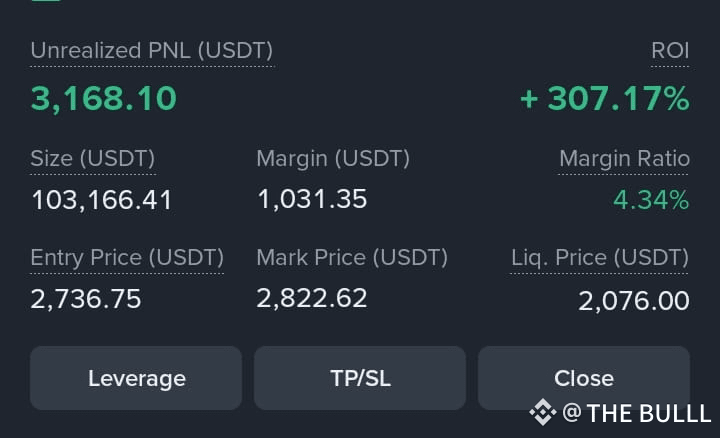Tap the Margin (USDT) label
This screenshot has width=720, height=438.
pos(333,159)
